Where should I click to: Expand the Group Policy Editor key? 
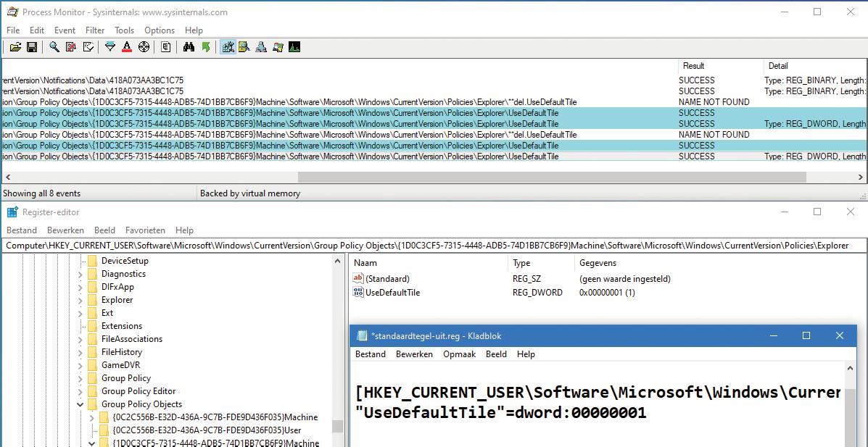tap(80, 391)
